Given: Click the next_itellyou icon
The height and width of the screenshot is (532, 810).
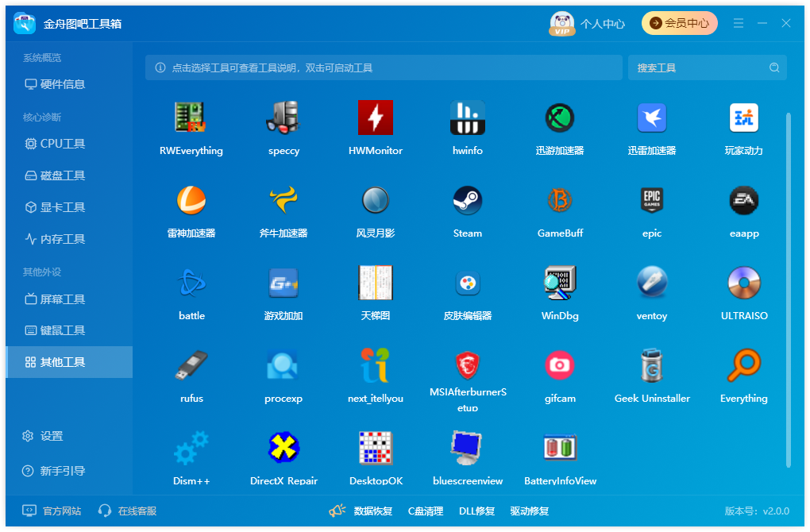Looking at the screenshot, I should (x=376, y=365).
